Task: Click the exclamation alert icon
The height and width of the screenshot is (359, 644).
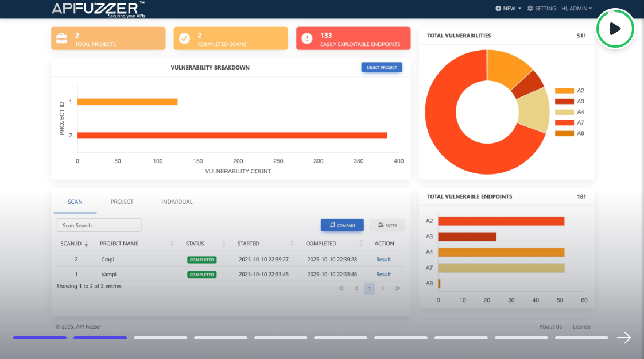Action: [x=307, y=38]
